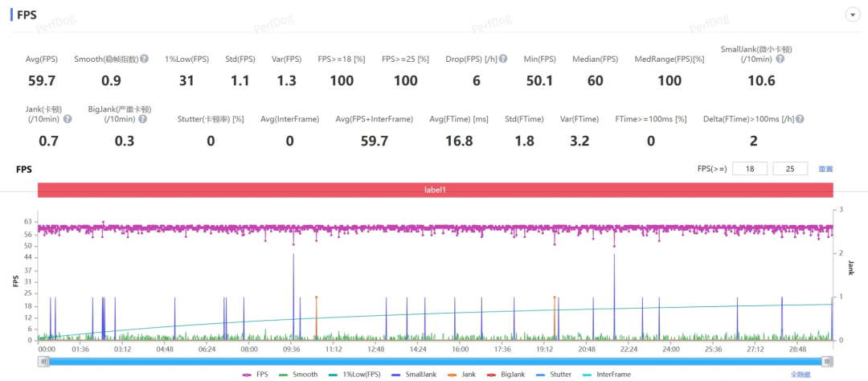Click the FPS section title at top
This screenshot has height=381, width=868.
point(27,15)
